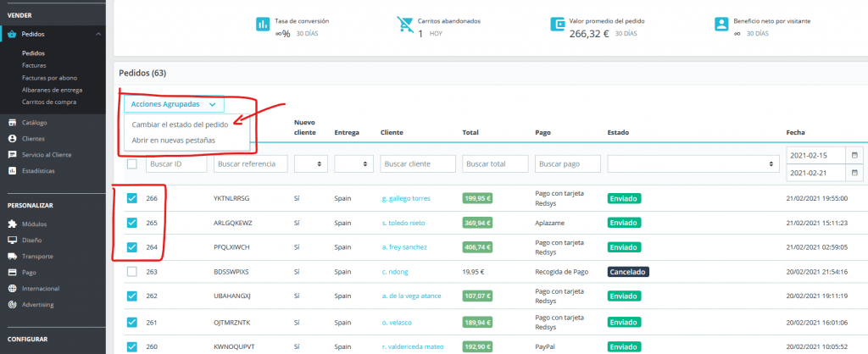Open Facturas por abono submenu item

[x=49, y=78]
